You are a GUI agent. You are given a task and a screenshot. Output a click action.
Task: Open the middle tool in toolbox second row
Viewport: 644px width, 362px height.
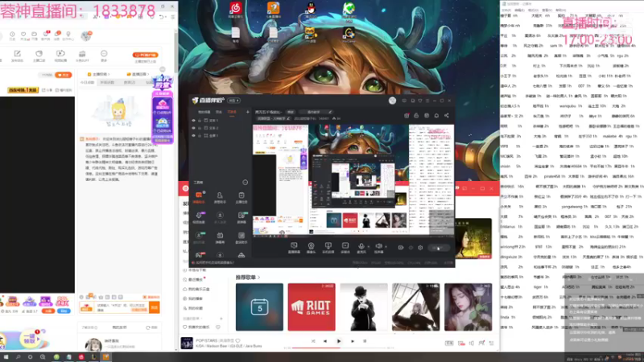click(220, 217)
